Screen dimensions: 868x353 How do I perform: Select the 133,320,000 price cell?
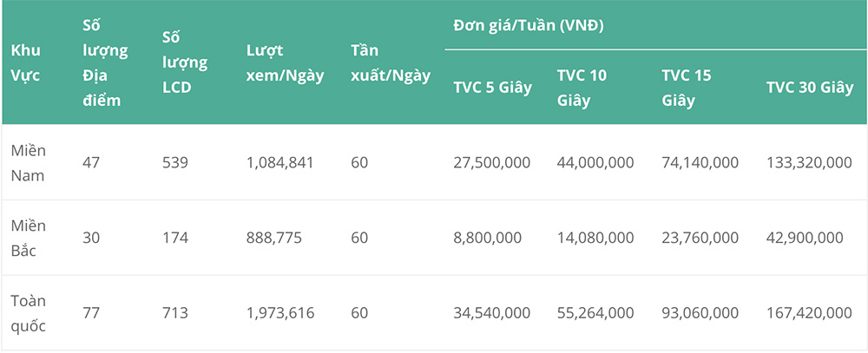coord(809,162)
